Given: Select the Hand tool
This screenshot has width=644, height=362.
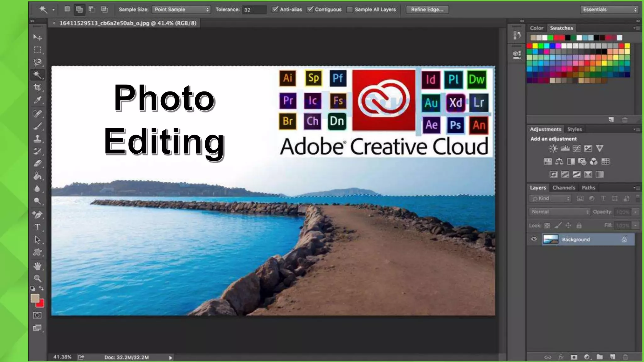Looking at the screenshot, I should coord(37,266).
